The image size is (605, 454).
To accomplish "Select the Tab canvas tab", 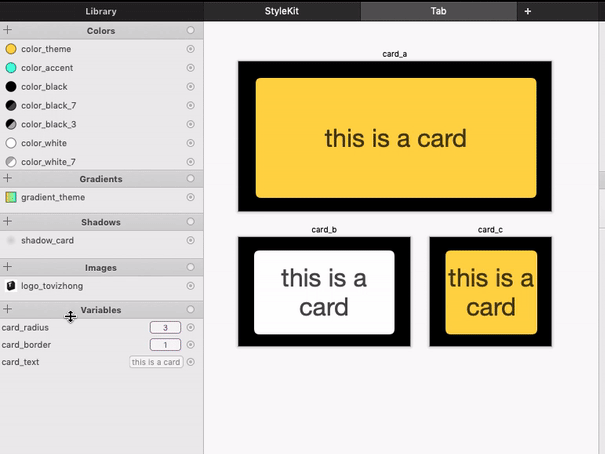I will tap(438, 11).
